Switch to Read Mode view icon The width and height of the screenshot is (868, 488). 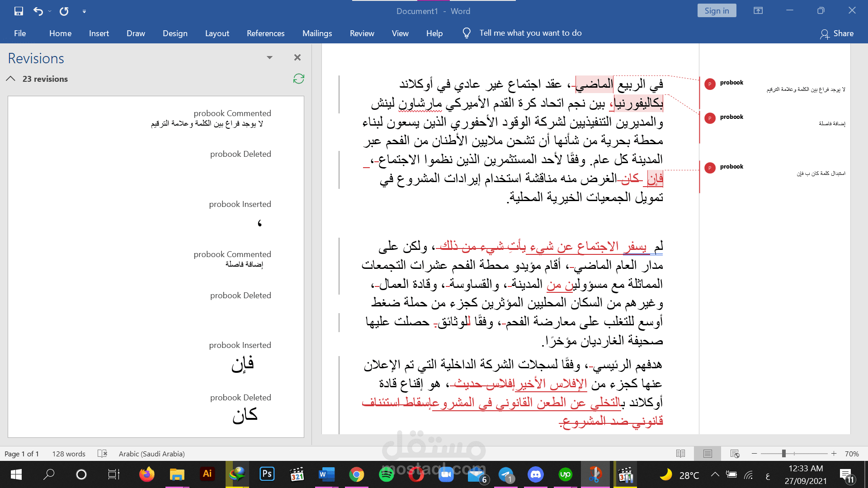(680, 454)
